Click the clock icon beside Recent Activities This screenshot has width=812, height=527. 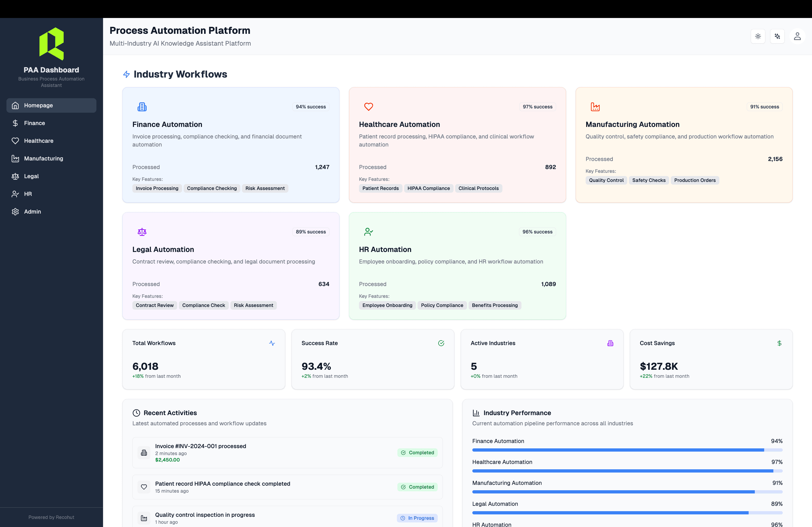click(x=136, y=412)
